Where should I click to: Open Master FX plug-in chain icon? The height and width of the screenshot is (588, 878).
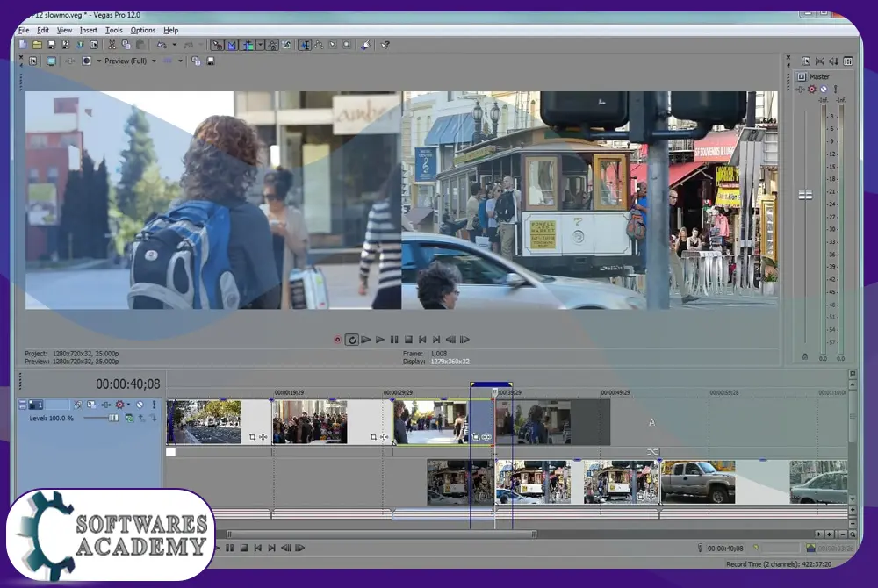tap(801, 89)
